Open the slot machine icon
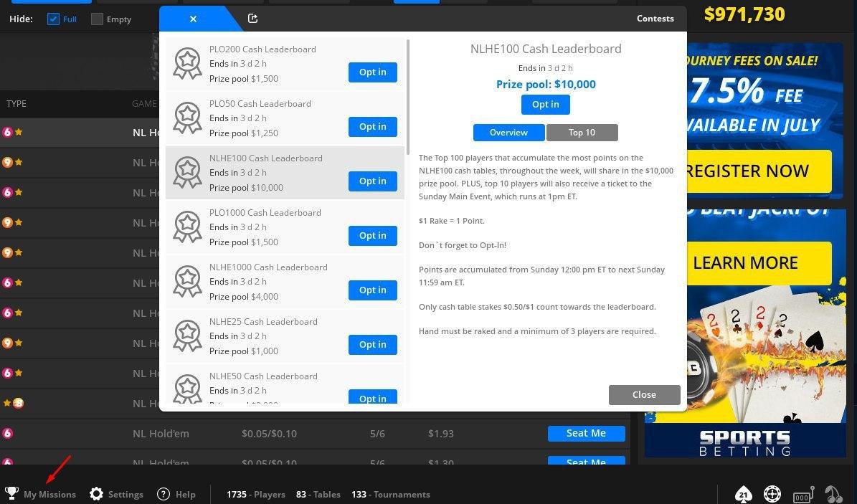The height and width of the screenshot is (504, 857). (803, 494)
